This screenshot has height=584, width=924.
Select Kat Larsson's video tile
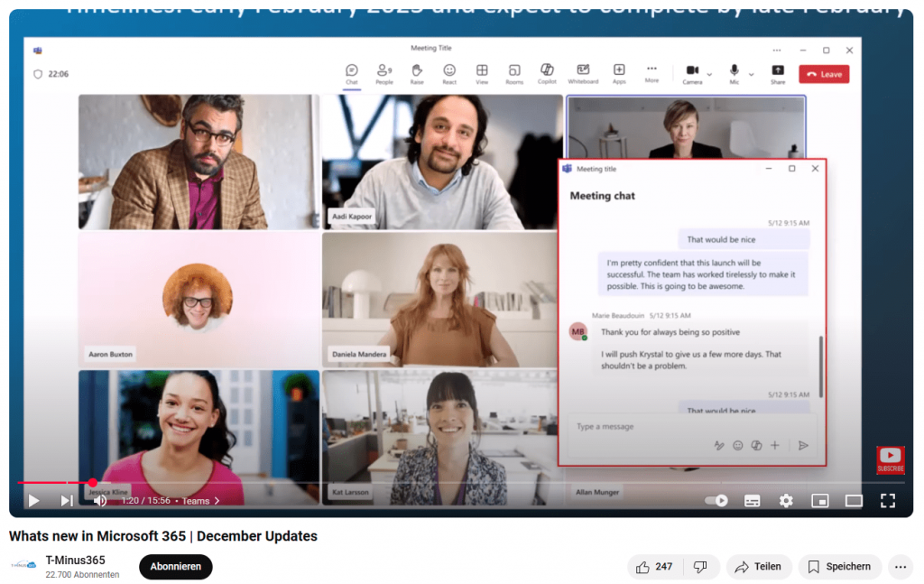pos(439,437)
